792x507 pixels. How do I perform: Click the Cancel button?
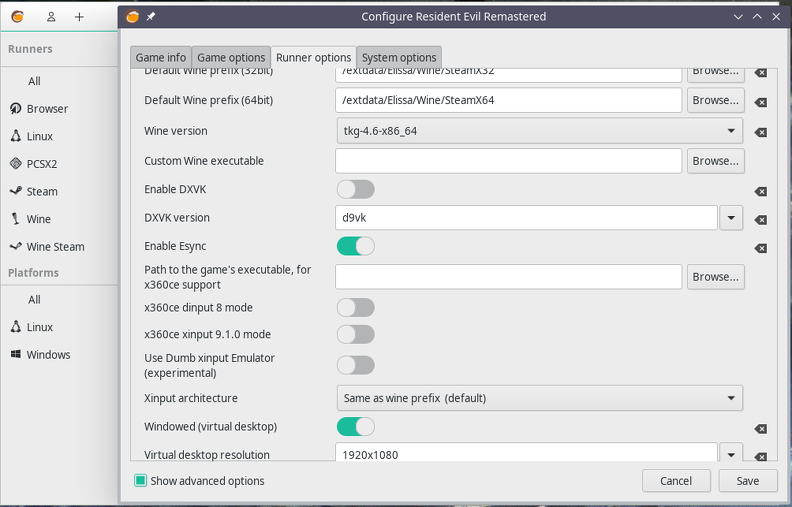[x=676, y=481]
